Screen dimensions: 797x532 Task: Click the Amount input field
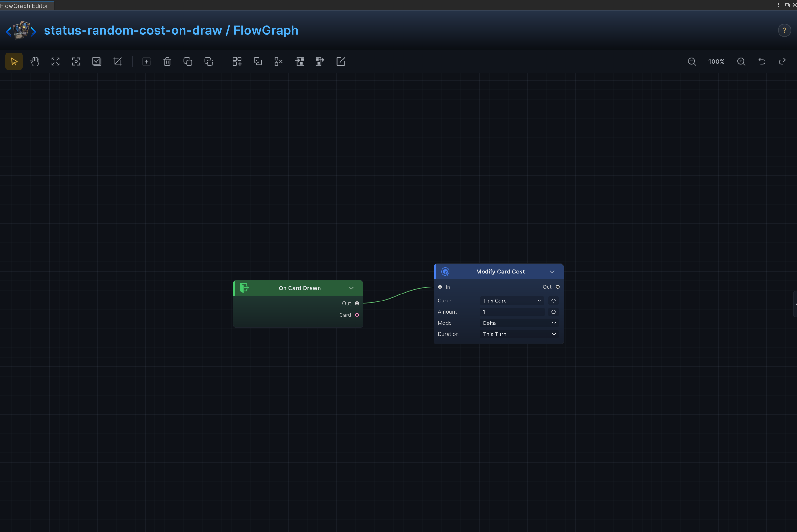[512, 312]
